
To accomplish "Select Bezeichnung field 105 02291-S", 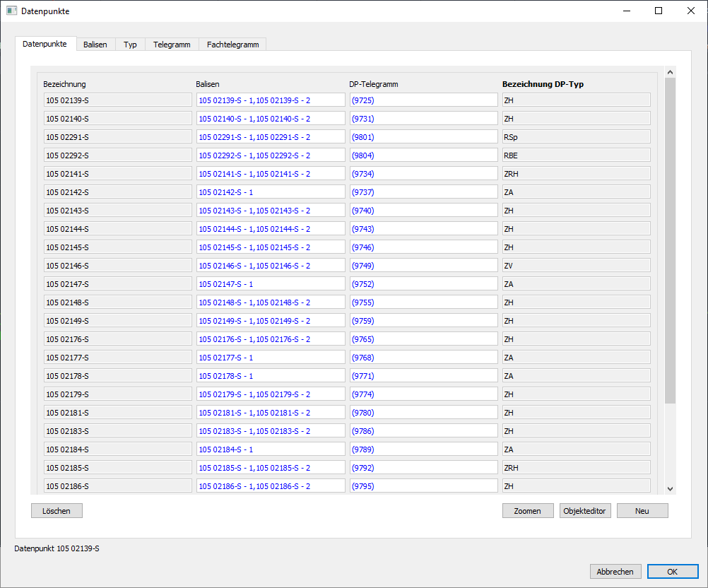I will [x=118, y=137].
